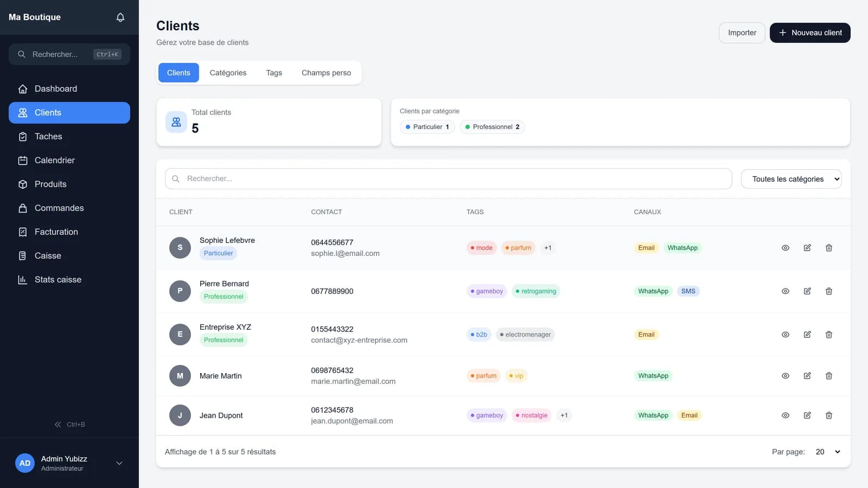Go to Taches in sidebar
868x488 pixels.
point(69,137)
